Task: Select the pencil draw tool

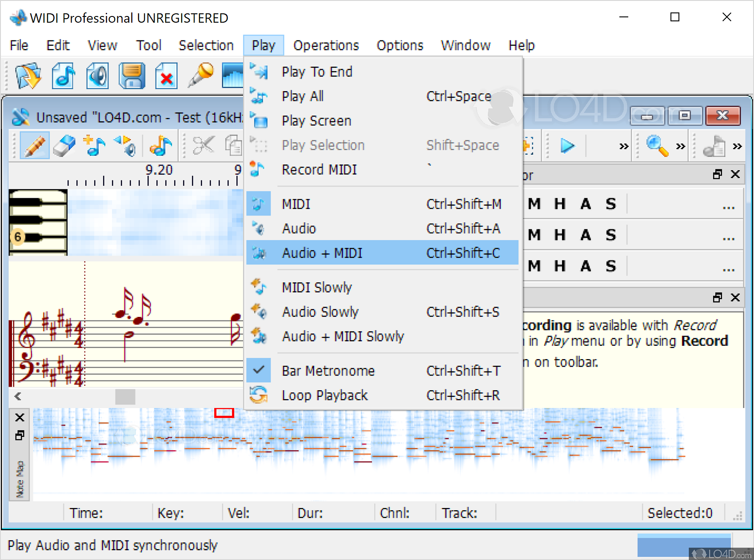Action: click(34, 146)
